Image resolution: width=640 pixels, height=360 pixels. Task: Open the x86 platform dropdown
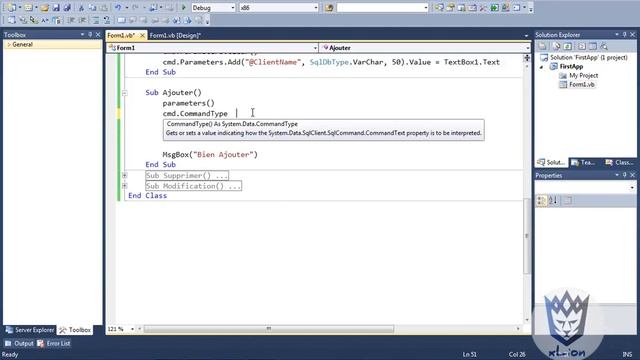click(x=316, y=8)
